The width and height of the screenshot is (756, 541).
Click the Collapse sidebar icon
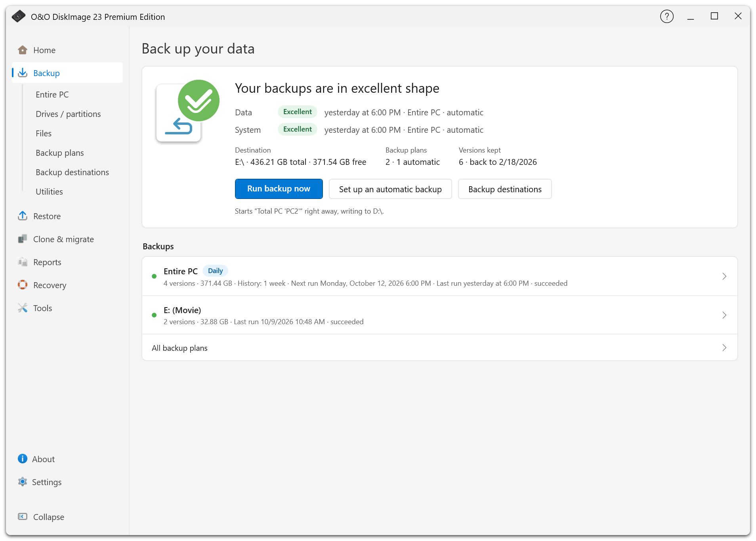click(23, 517)
